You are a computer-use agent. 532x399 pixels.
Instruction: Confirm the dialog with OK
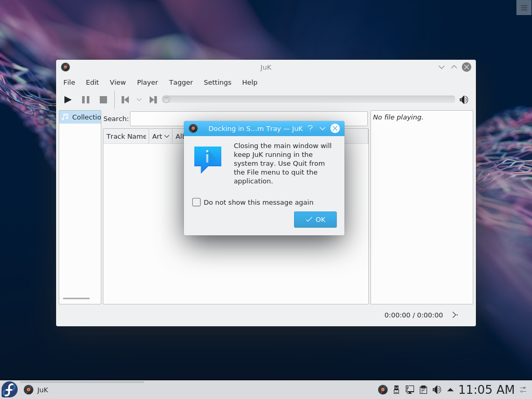(315, 220)
